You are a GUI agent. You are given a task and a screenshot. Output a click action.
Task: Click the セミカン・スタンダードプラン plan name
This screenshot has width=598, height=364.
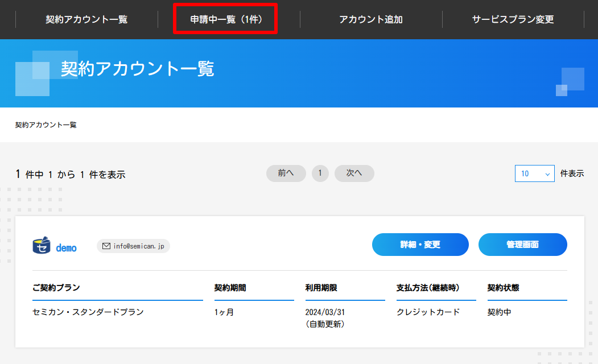[x=88, y=312]
